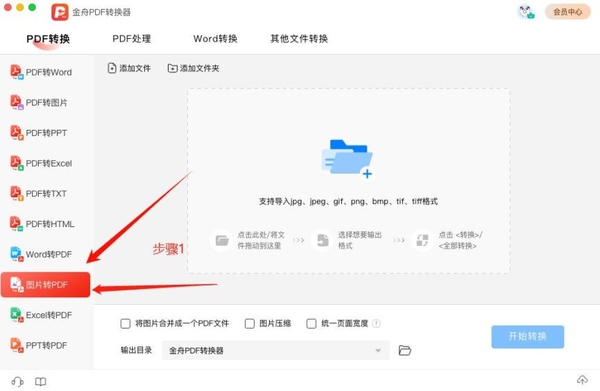Switch to the 其他文件转换 tab
This screenshot has width=600, height=391.
pyautogui.click(x=299, y=39)
